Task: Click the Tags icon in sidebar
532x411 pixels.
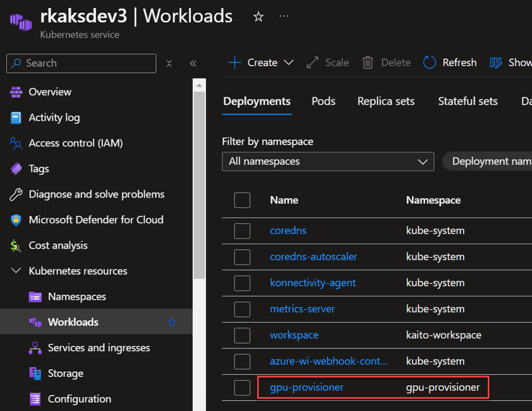Action: 16,169
